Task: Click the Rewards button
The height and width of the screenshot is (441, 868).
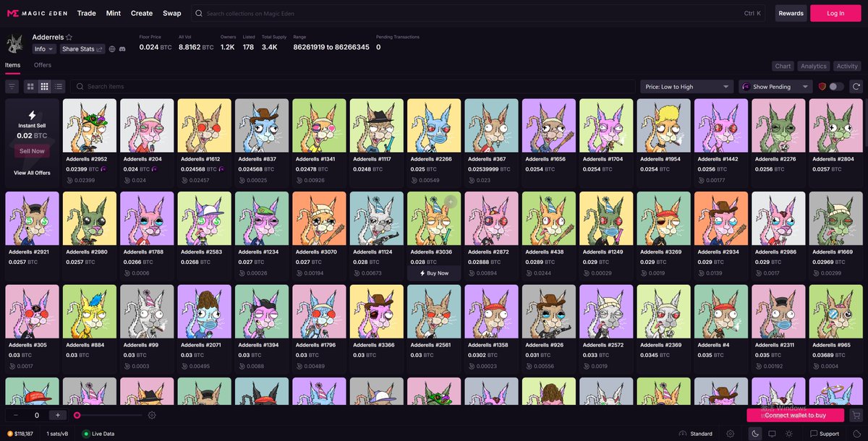Action: point(791,13)
